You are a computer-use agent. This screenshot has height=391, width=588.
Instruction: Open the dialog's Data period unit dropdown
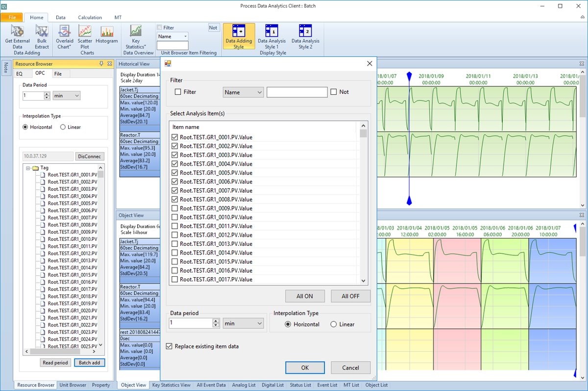coord(243,323)
